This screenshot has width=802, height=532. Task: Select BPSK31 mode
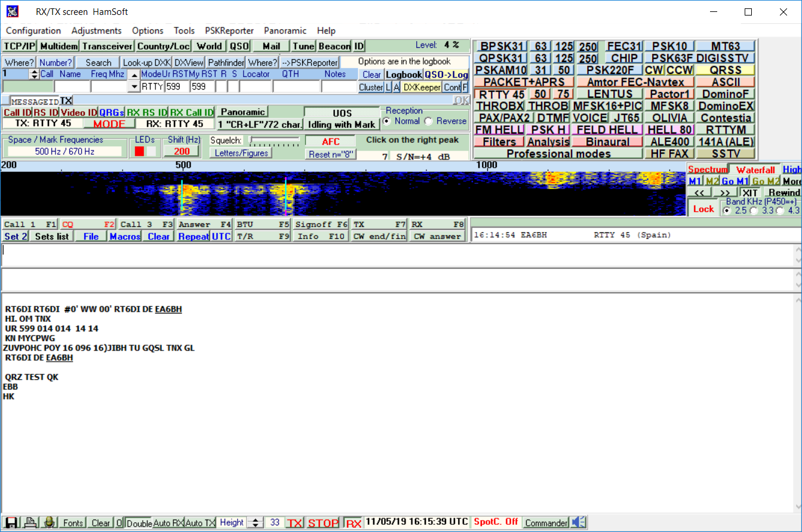click(x=502, y=46)
